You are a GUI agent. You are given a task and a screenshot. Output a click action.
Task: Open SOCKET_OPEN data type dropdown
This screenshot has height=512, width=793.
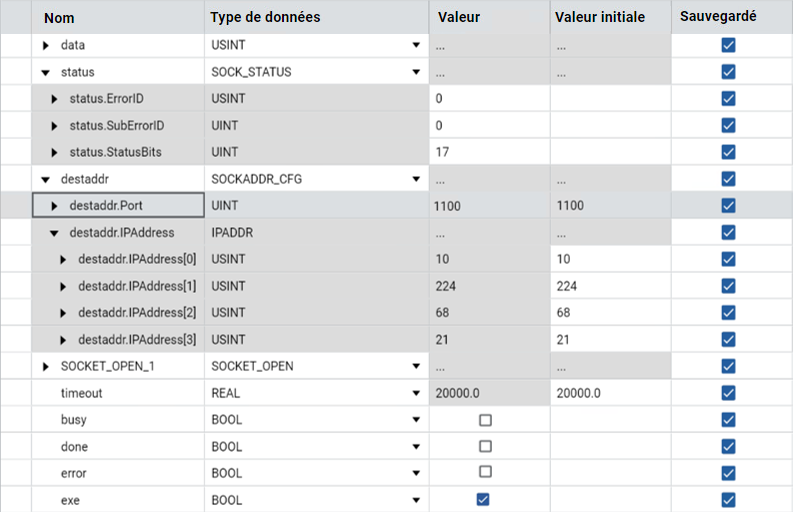tap(416, 366)
